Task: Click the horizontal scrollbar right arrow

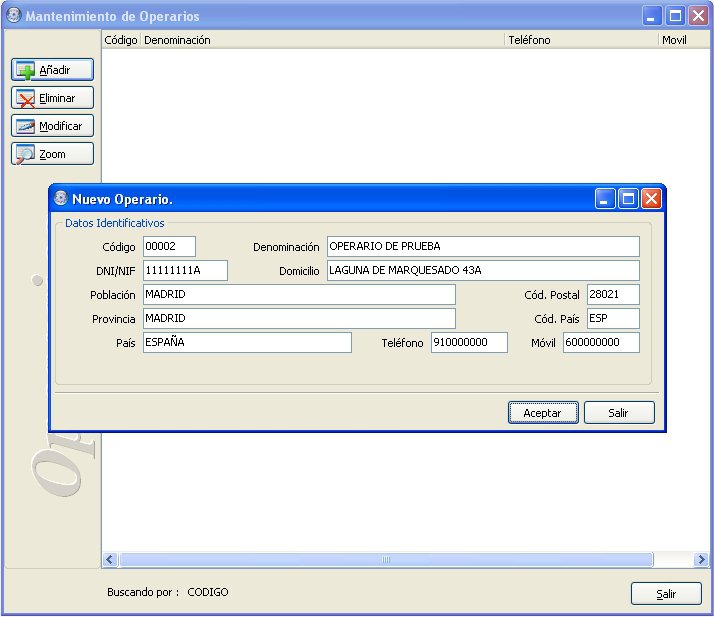Action: 701,559
